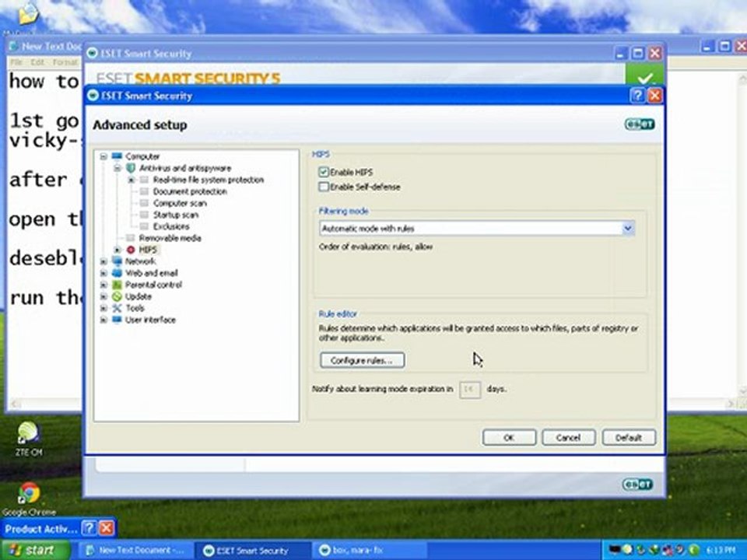The width and height of the screenshot is (747, 560).
Task: Click the green Update icon
Action: click(117, 296)
